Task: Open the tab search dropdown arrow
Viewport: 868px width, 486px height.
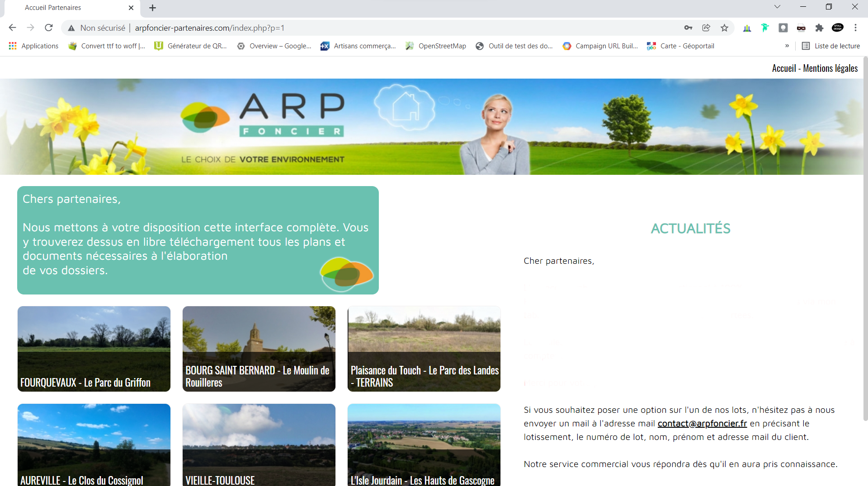Action: [x=777, y=7]
